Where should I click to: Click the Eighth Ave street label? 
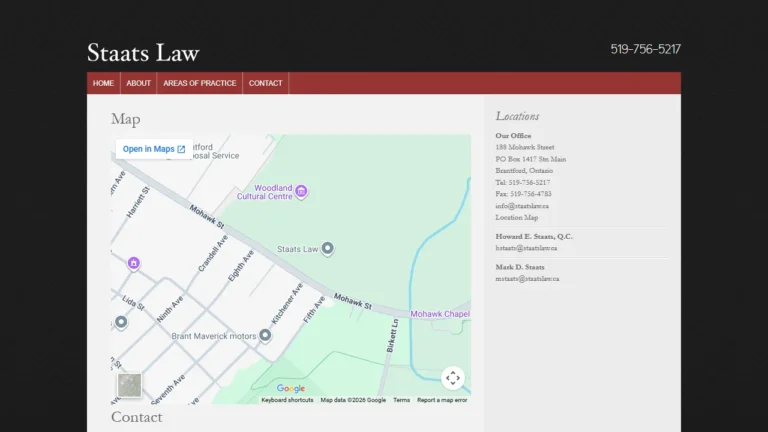coord(241,266)
